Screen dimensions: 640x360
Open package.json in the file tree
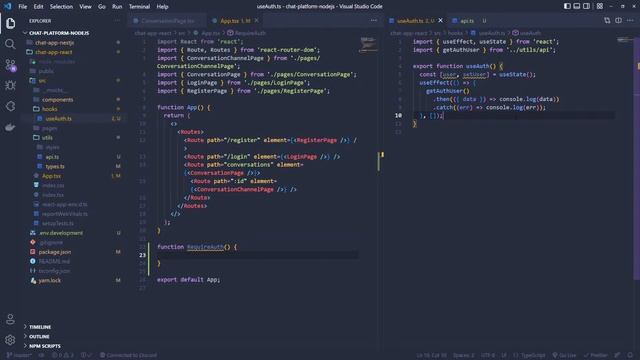pos(55,252)
